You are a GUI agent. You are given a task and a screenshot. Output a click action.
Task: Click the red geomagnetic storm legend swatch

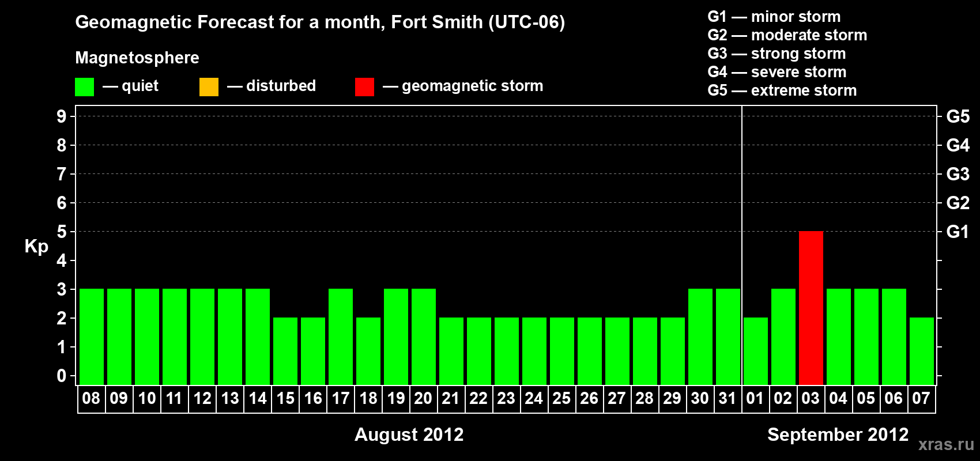point(364,87)
